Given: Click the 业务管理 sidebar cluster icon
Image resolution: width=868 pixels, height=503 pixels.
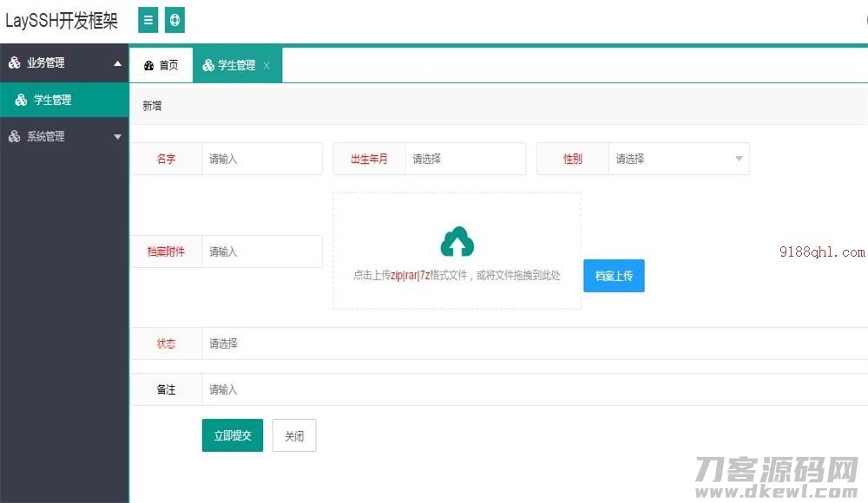Looking at the screenshot, I should tap(13, 62).
